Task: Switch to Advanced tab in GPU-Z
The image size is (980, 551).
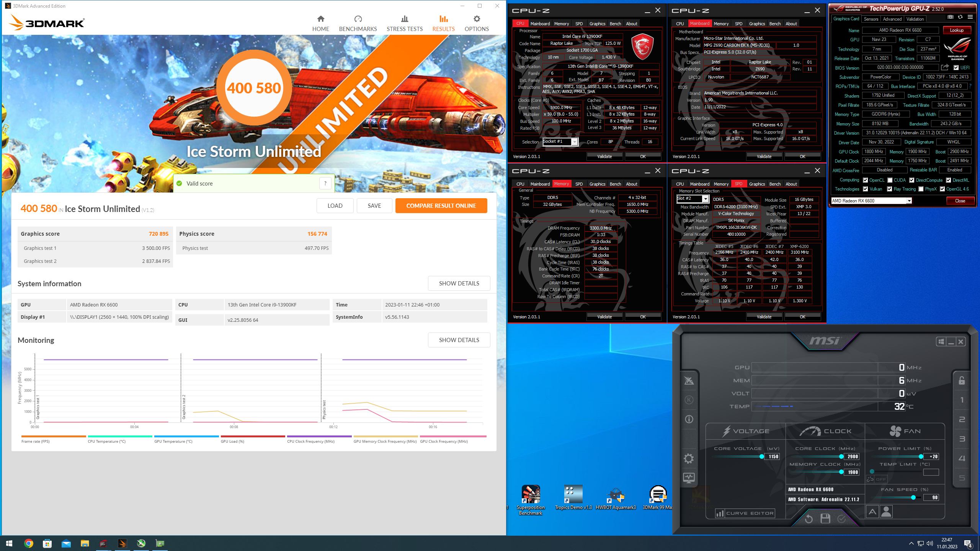Action: click(x=892, y=19)
